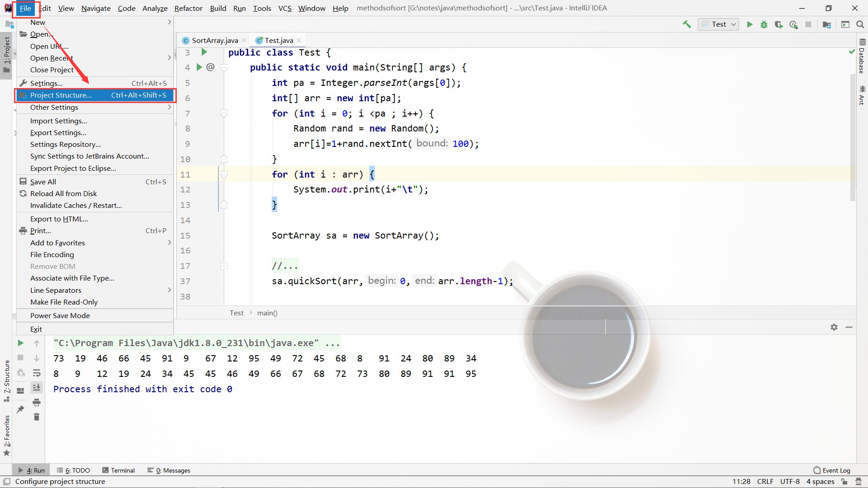The width and height of the screenshot is (868, 488).
Task: Open the Test run configuration dropdown
Action: point(732,24)
